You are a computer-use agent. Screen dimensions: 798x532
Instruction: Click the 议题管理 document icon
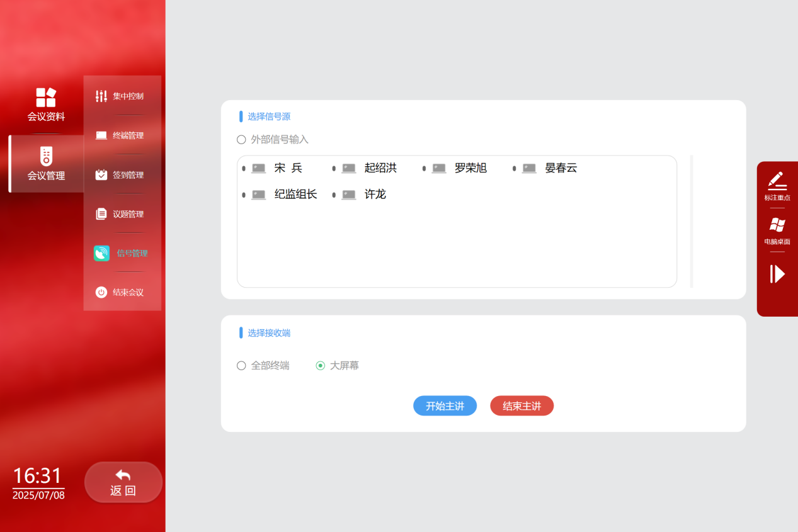(x=101, y=214)
